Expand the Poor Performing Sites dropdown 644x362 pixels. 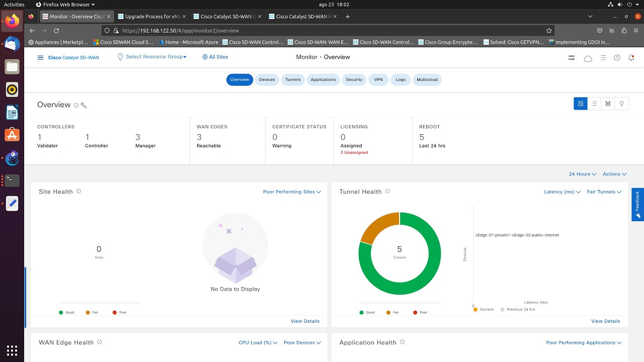pyautogui.click(x=292, y=192)
